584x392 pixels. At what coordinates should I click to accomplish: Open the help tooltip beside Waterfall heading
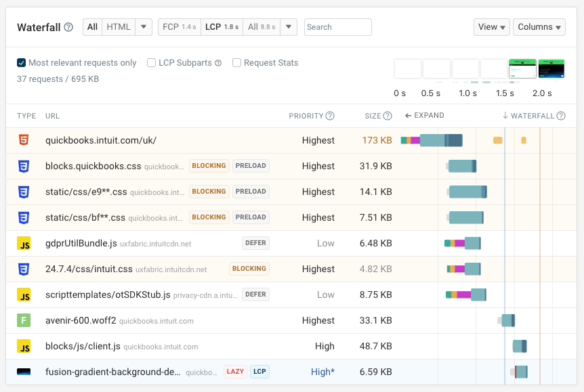[68, 27]
